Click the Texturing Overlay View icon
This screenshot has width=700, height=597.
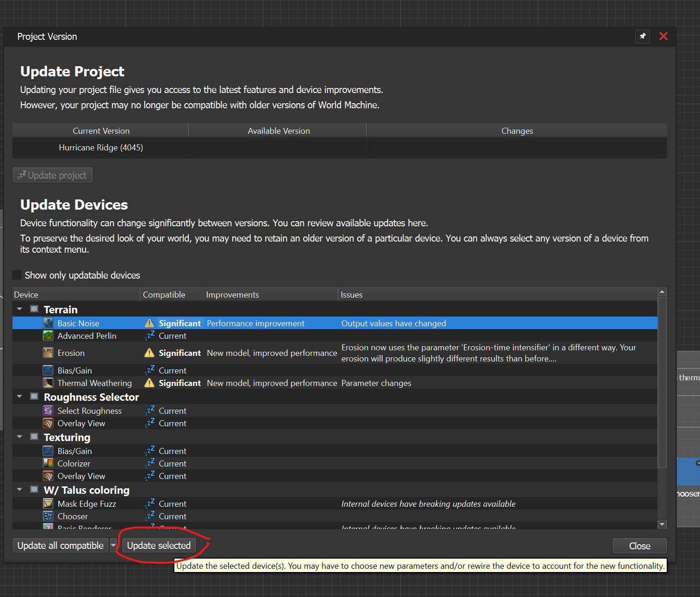coord(48,476)
